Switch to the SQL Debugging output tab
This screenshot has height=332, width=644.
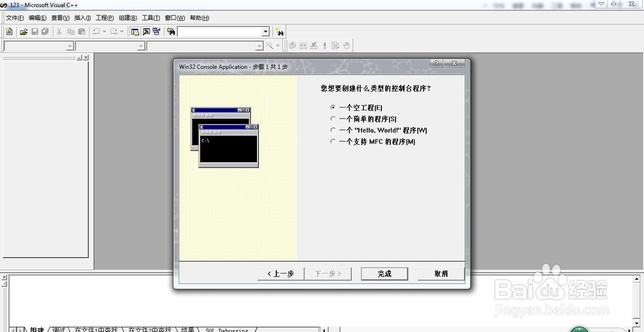click(227, 329)
